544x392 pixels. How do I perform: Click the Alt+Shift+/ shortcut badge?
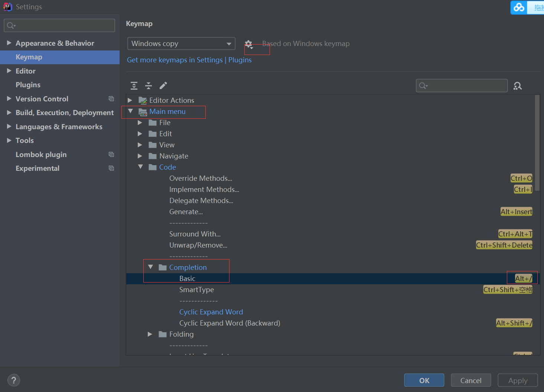tap(514, 323)
